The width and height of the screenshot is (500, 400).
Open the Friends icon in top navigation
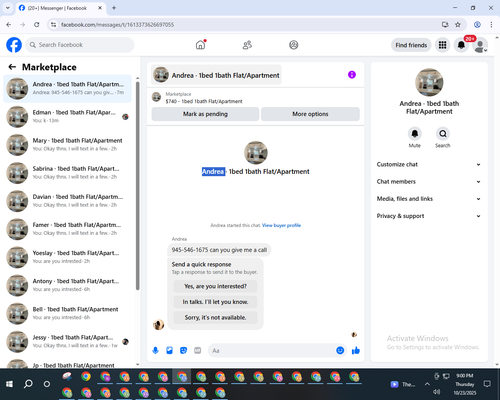tap(247, 45)
